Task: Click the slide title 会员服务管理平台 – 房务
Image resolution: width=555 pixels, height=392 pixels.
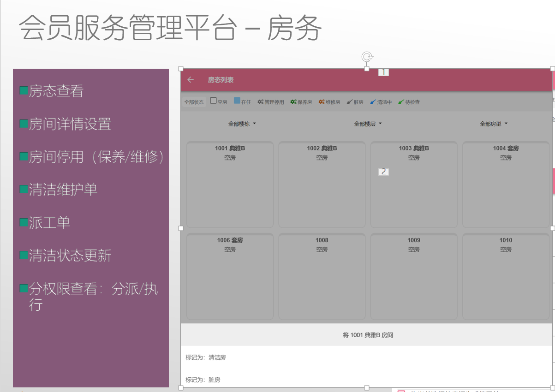Action: (x=170, y=29)
